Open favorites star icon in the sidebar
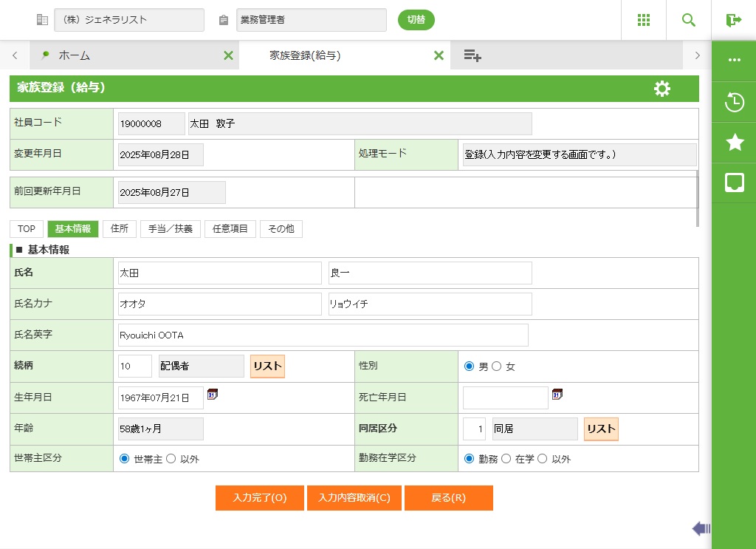This screenshot has width=756, height=549. (734, 143)
